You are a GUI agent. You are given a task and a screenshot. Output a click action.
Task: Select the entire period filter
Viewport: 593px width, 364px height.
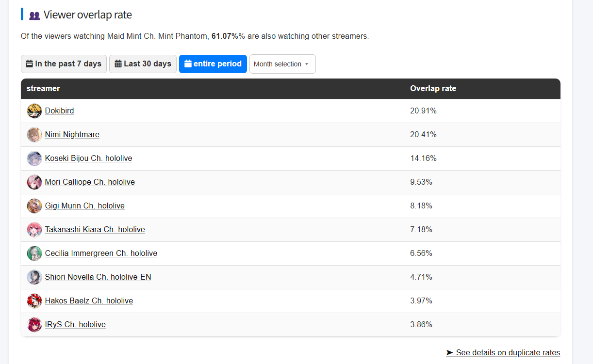point(213,64)
